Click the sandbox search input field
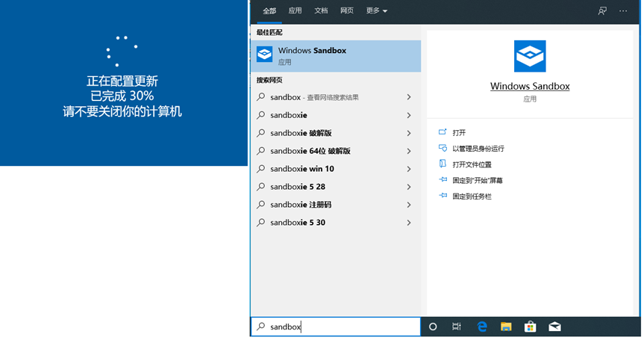Screen dimensions: 644x343 tap(336, 327)
